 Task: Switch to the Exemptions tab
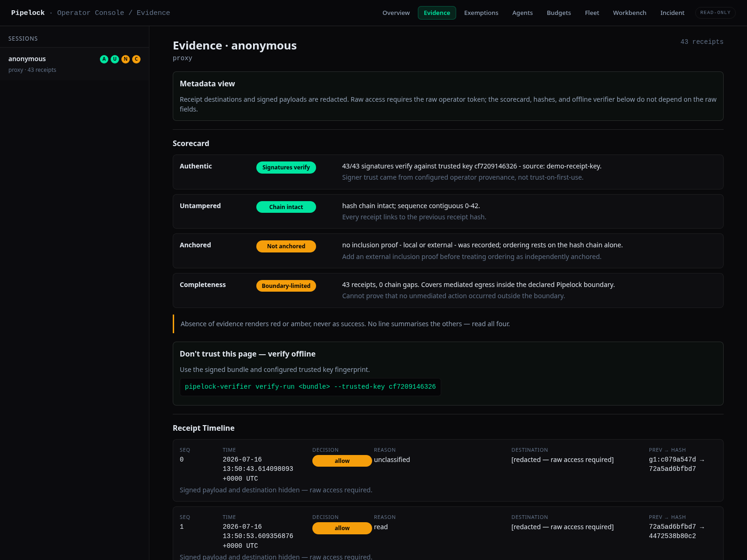click(481, 13)
